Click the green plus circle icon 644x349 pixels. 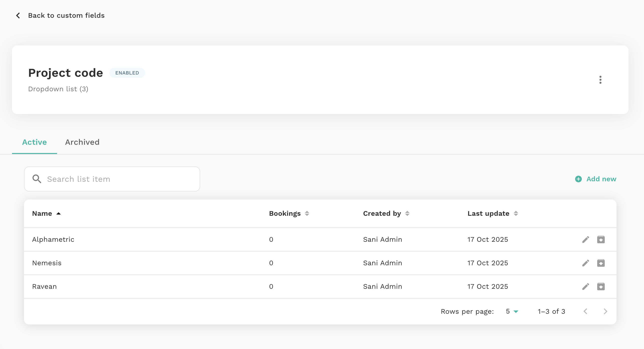(578, 179)
